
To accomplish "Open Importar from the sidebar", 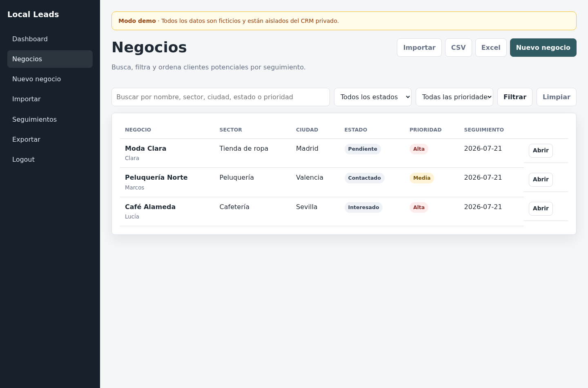I will [x=50, y=99].
